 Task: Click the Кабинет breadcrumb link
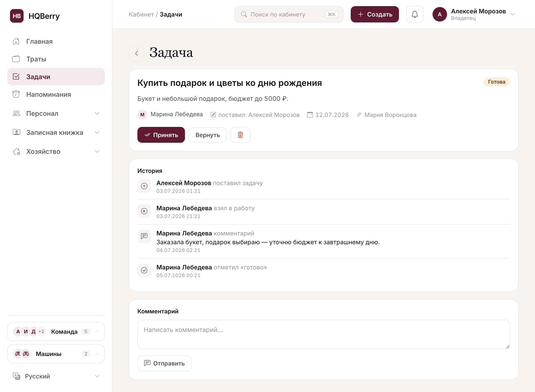click(x=141, y=15)
